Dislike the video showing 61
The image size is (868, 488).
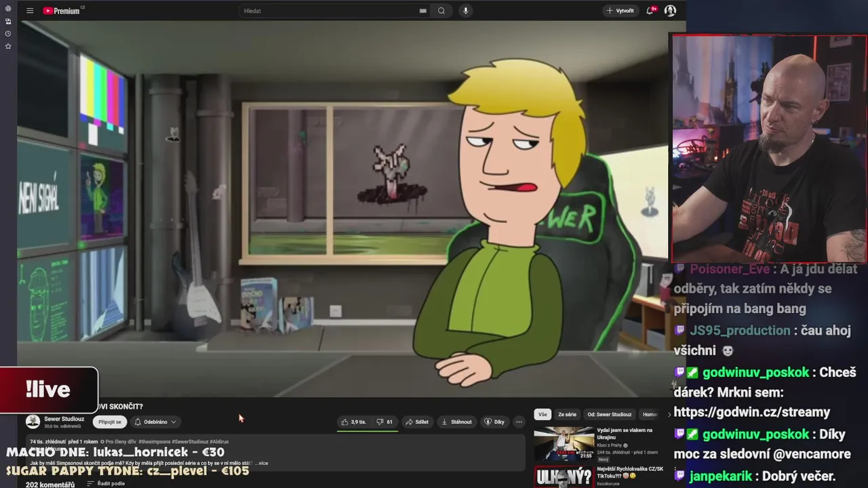(x=384, y=422)
